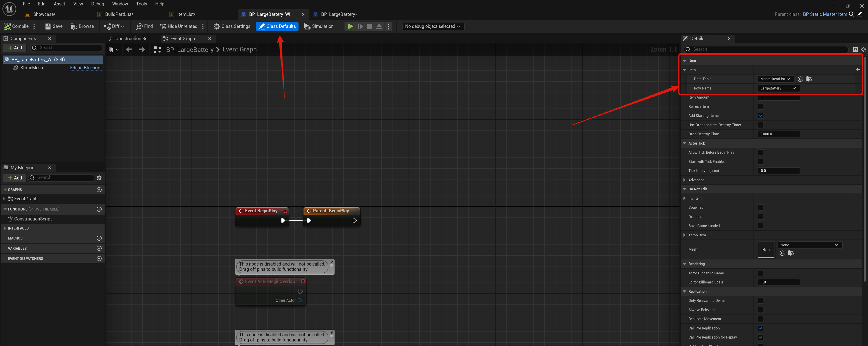Switch to the BP_LargeBattery tab

(338, 14)
